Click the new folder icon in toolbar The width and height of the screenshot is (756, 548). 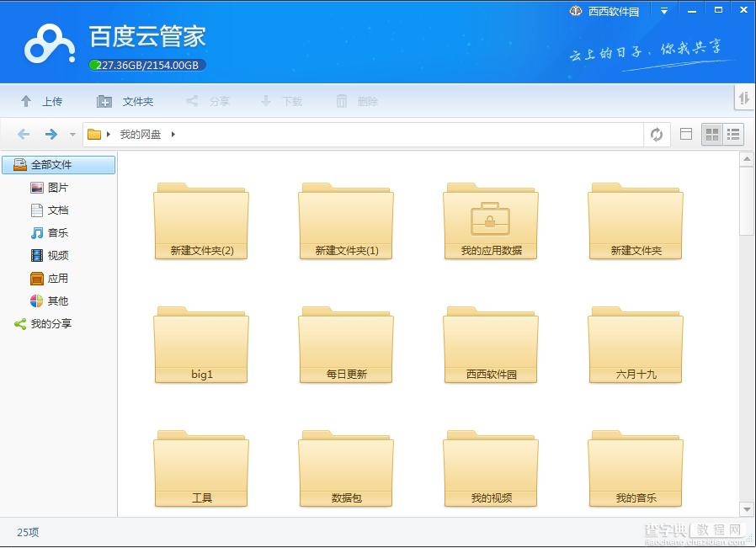pyautogui.click(x=104, y=101)
